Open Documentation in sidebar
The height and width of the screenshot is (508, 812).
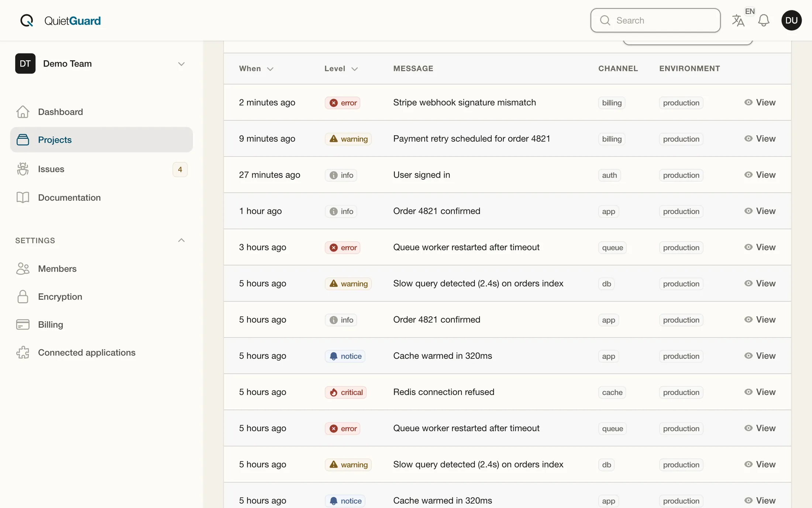(x=101, y=197)
